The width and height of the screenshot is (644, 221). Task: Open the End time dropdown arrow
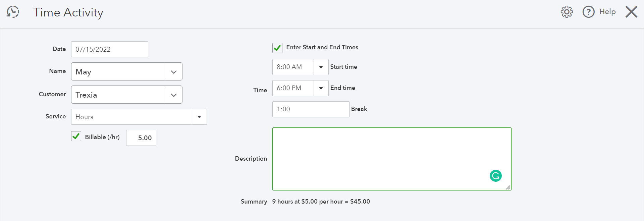321,88
